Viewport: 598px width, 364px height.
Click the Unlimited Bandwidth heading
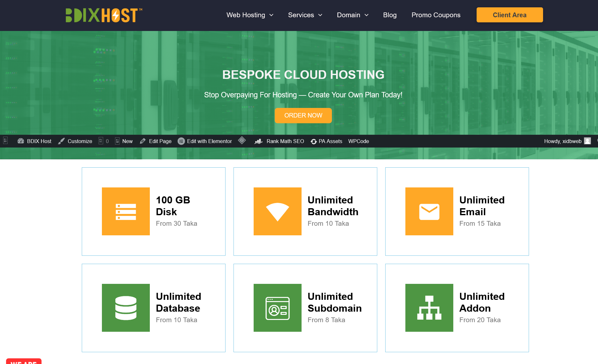(x=333, y=206)
